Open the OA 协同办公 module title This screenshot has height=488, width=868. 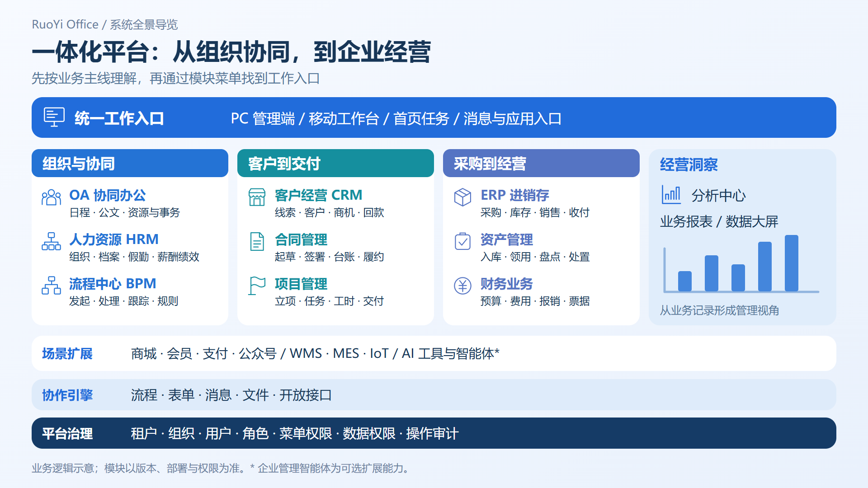108,195
